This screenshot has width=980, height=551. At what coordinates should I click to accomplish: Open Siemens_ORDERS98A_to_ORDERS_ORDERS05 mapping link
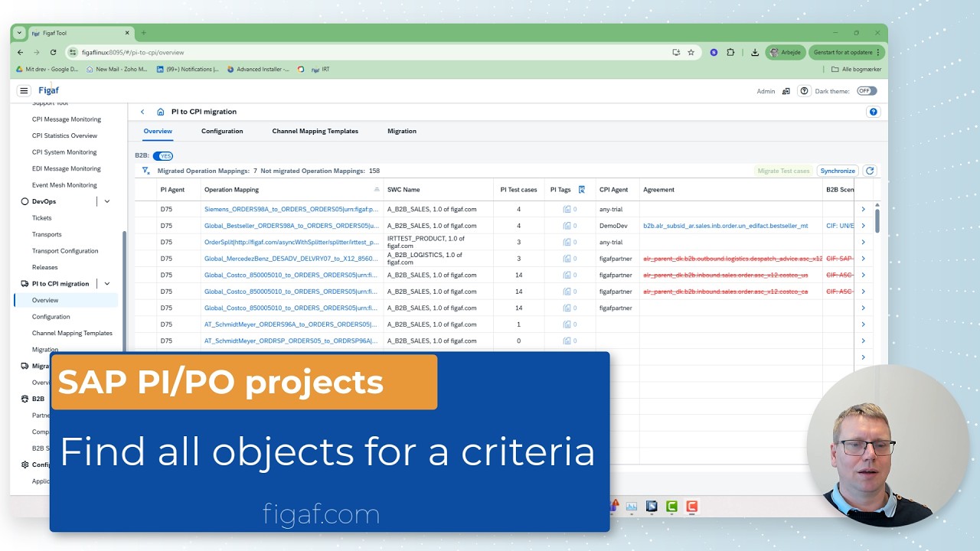click(x=292, y=209)
